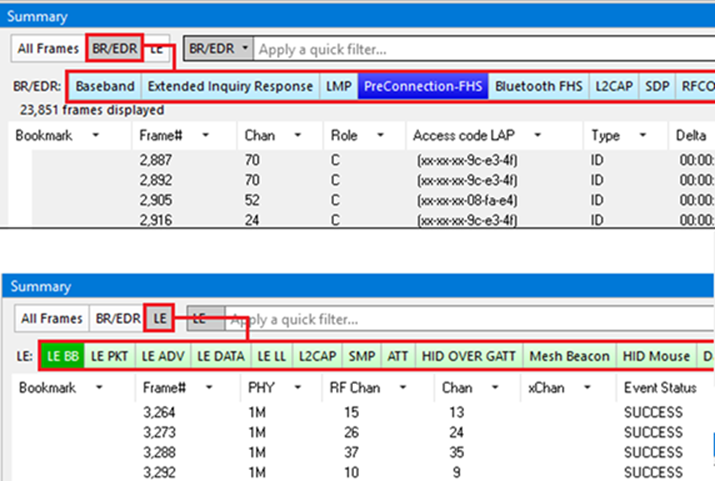Open Chan column dropdown in bottom table
Viewport: 715px width, 481px height.
click(x=495, y=388)
